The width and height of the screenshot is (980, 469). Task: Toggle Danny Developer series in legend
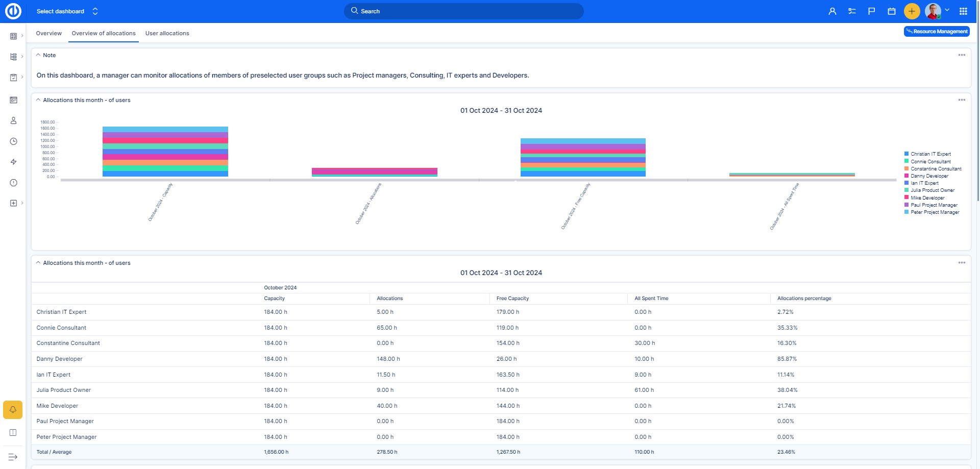coord(929,176)
